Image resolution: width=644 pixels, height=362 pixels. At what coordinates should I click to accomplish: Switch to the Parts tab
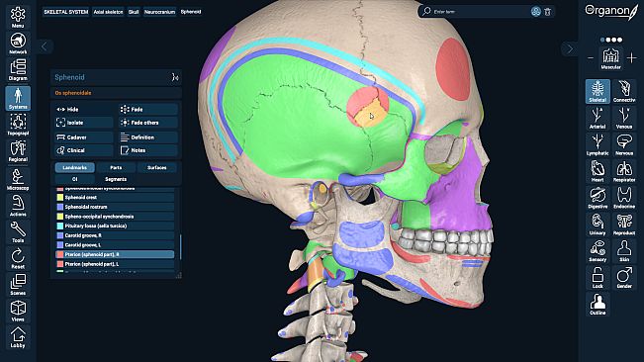coord(116,167)
